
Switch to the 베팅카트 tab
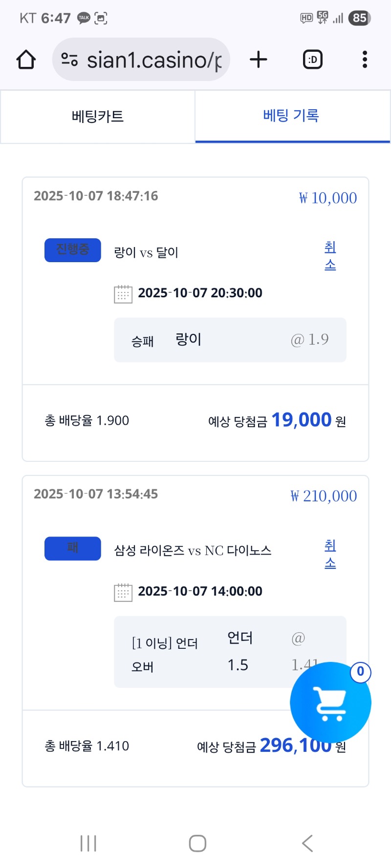(98, 117)
